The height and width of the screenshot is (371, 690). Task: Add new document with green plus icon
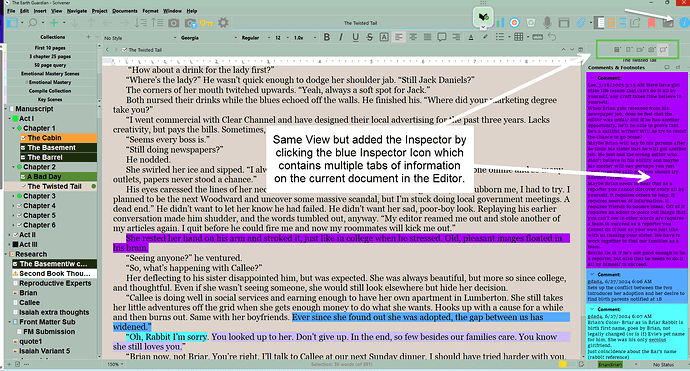(54, 22)
